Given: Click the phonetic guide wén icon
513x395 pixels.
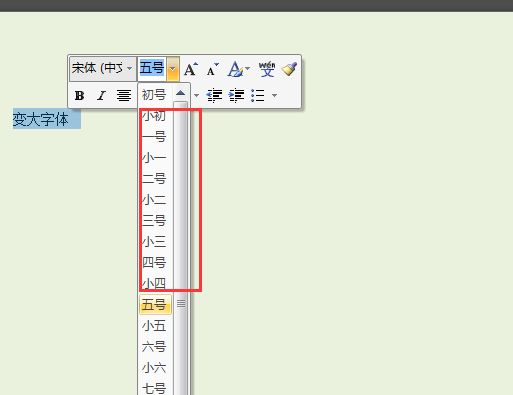Looking at the screenshot, I should (267, 69).
